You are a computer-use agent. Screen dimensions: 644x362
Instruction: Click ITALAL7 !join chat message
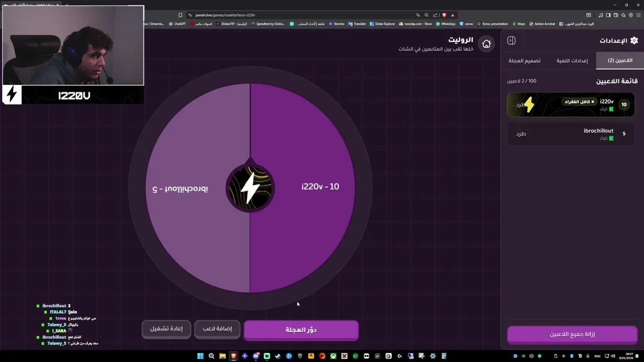60,312
